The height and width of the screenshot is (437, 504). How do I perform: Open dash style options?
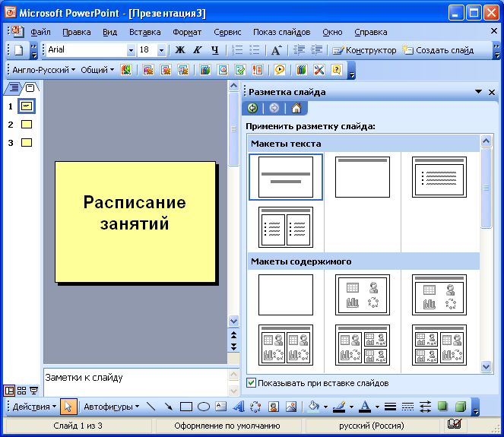[407, 407]
